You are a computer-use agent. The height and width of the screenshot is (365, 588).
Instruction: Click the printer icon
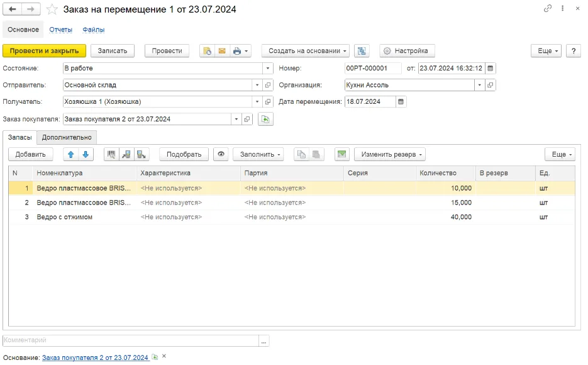pos(237,50)
